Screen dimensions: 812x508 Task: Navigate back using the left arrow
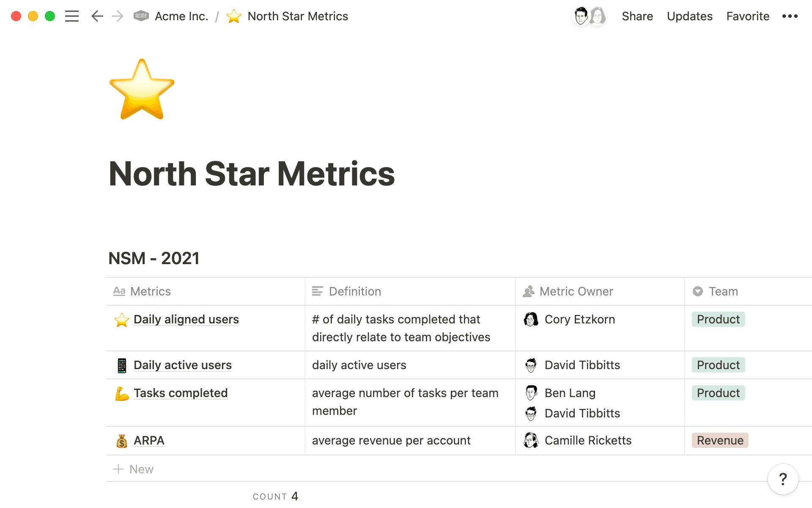(x=97, y=16)
